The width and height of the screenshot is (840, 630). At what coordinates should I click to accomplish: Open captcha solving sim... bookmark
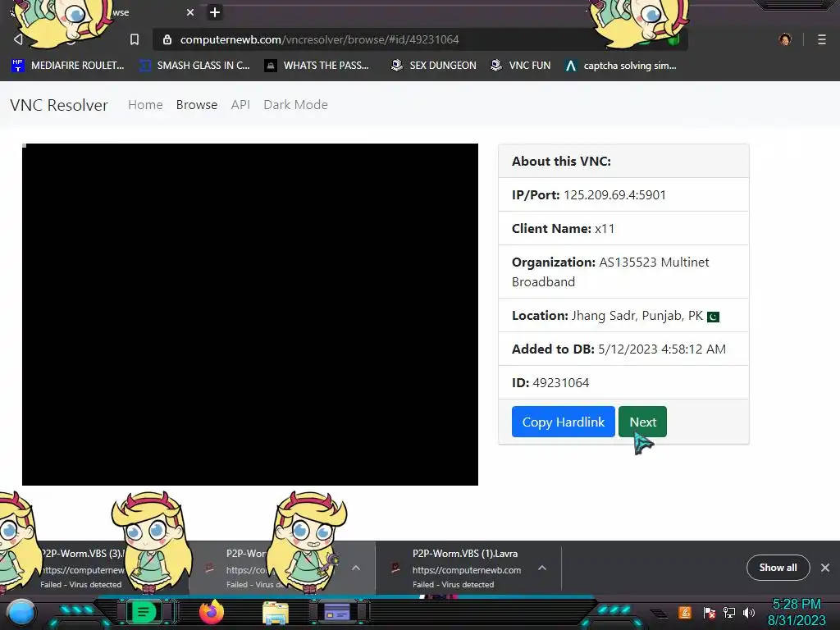point(621,66)
